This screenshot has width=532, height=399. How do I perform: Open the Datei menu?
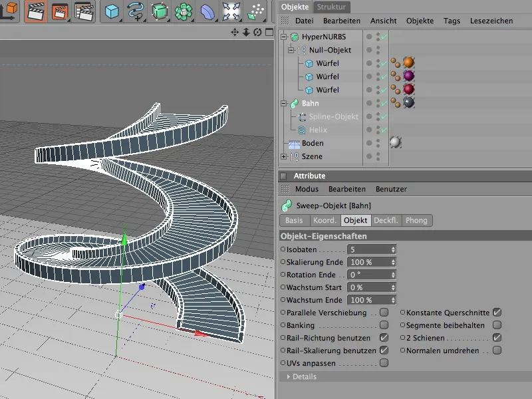tap(304, 21)
